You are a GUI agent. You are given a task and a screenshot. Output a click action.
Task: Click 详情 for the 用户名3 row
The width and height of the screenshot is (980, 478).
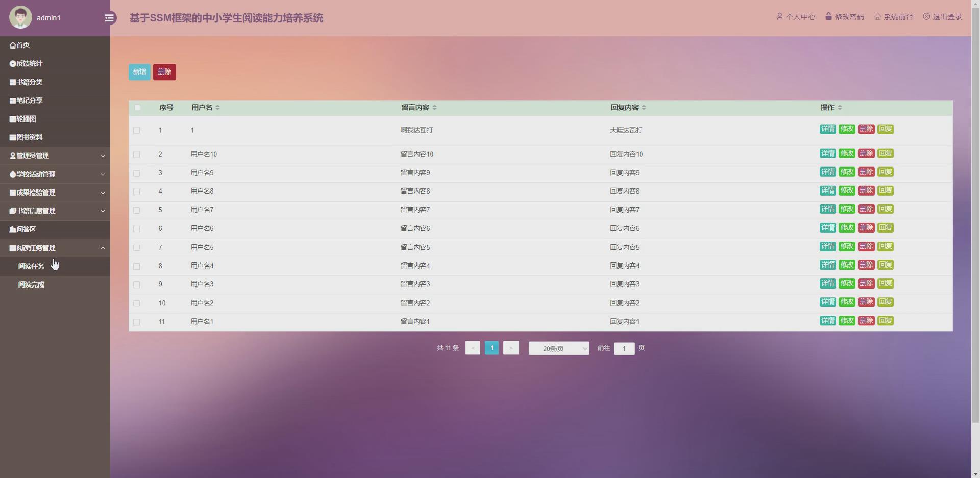point(828,283)
